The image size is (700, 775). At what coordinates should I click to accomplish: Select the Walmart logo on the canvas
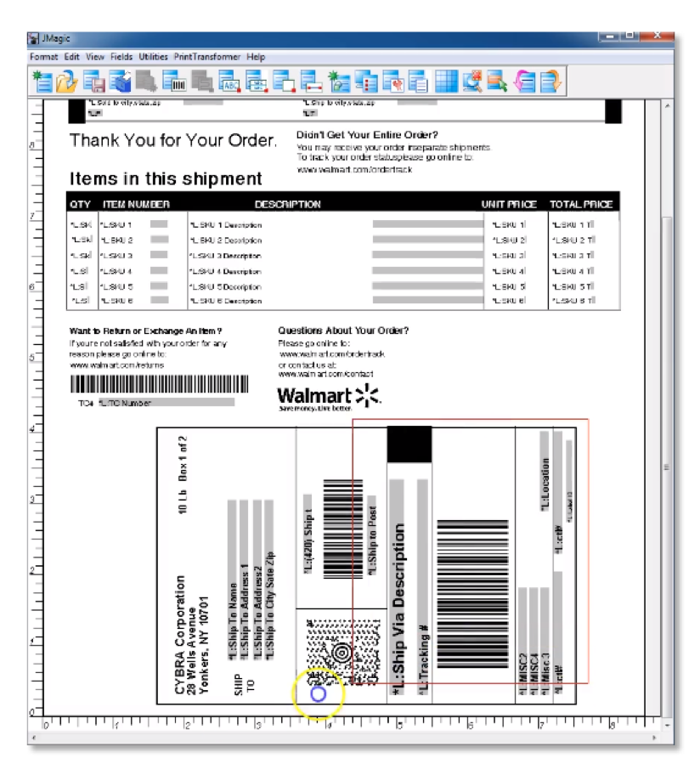tap(329, 397)
